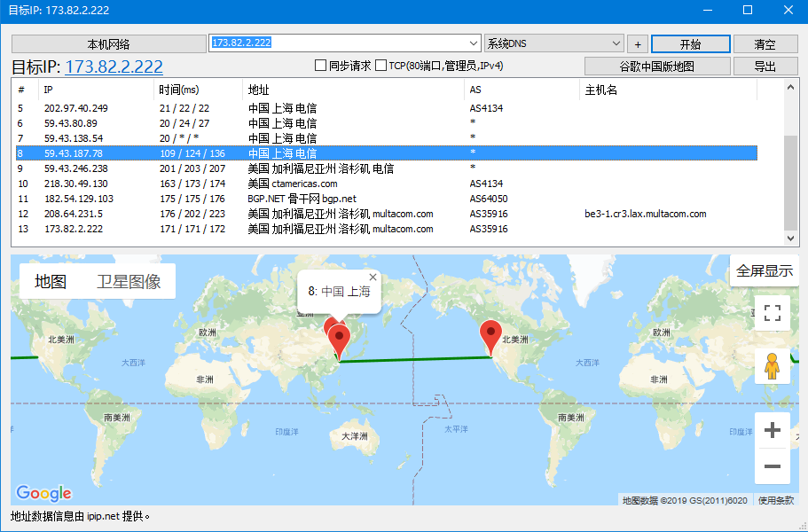Viewport: 808px width, 532px height.
Task: Click the + button beside DNS dropdown
Action: pos(637,44)
